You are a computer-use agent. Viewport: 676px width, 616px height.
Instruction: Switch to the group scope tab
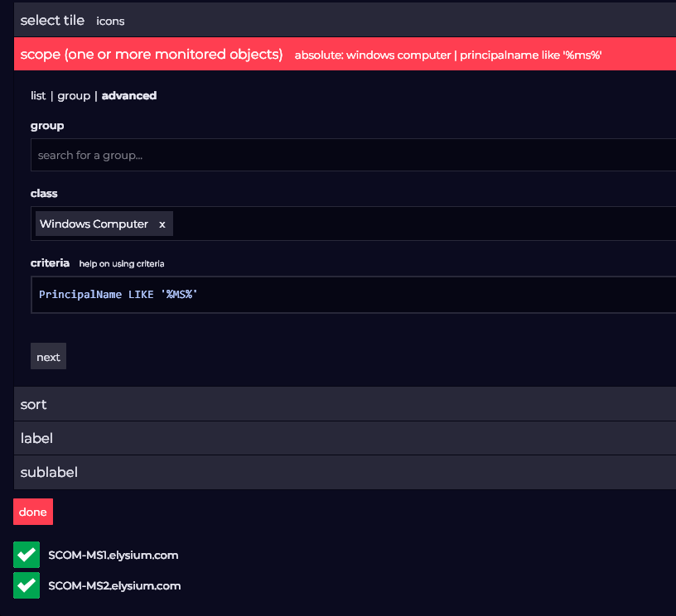click(x=73, y=96)
